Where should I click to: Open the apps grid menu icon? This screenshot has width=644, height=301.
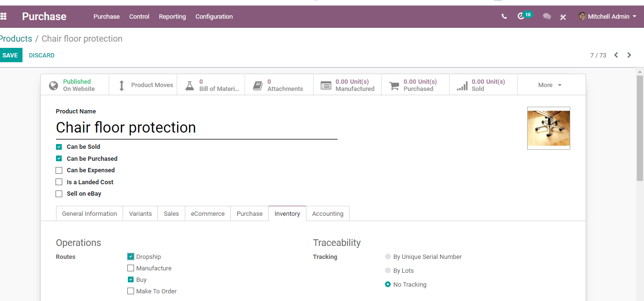click(3, 16)
